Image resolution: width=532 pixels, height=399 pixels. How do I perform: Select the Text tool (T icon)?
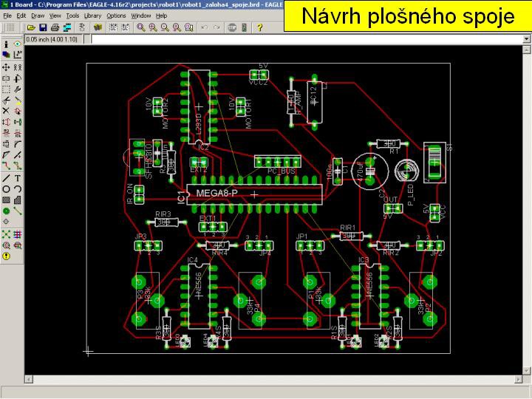18,177
